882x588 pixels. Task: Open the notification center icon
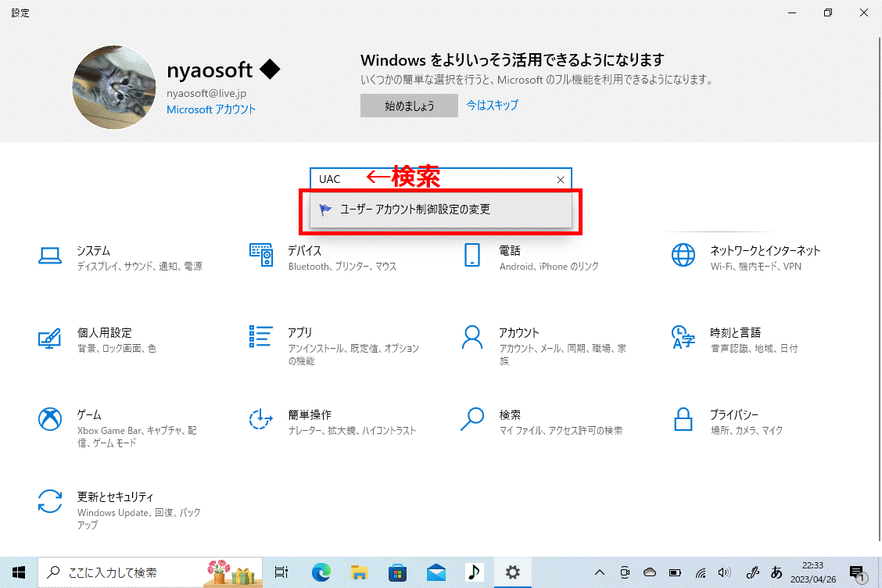(x=857, y=573)
